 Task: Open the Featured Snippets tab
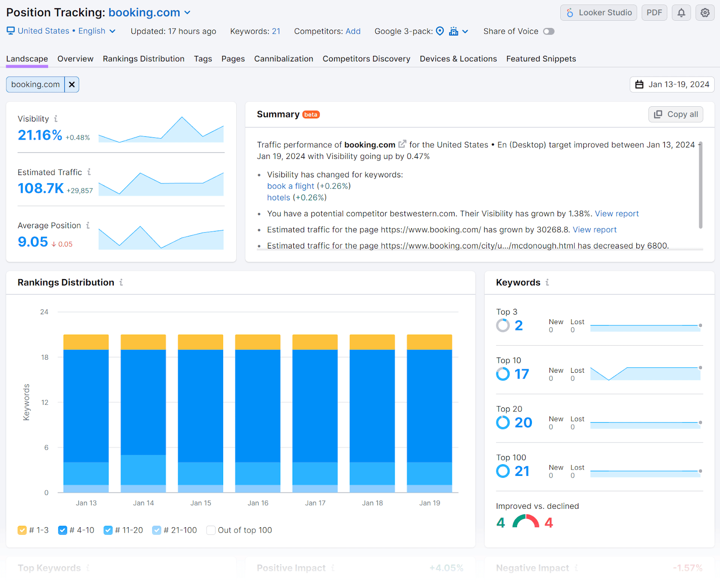click(x=540, y=59)
